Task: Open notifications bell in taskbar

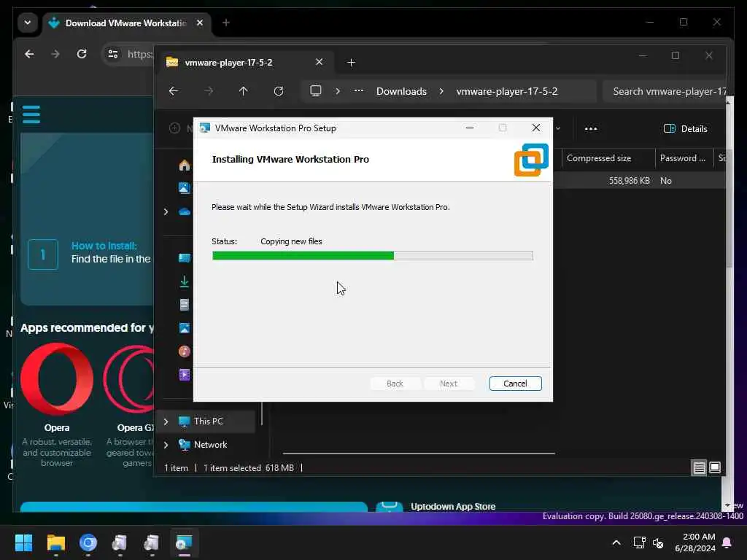Action: click(727, 542)
